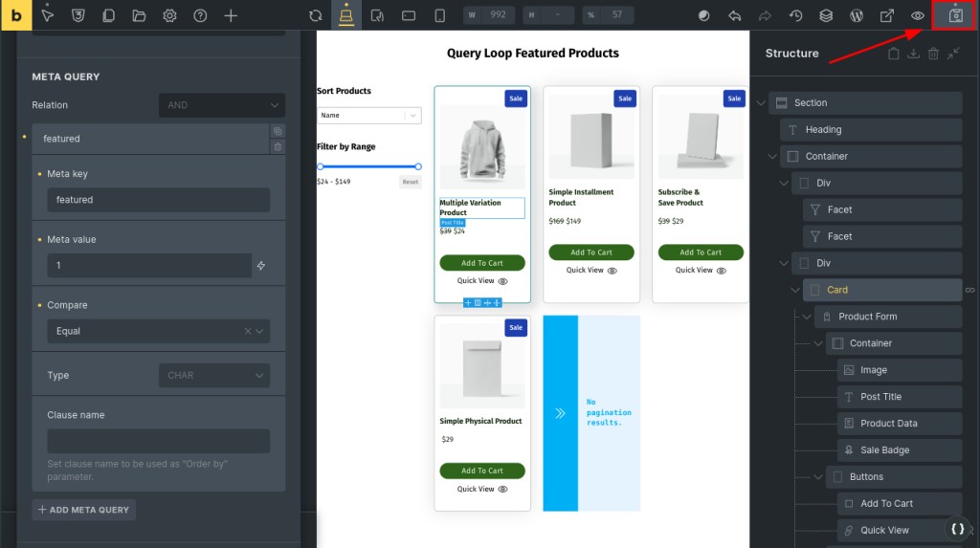Image resolution: width=980 pixels, height=548 pixels.
Task: Toggle dynamic data bolt beside Meta value
Action: [260, 265]
